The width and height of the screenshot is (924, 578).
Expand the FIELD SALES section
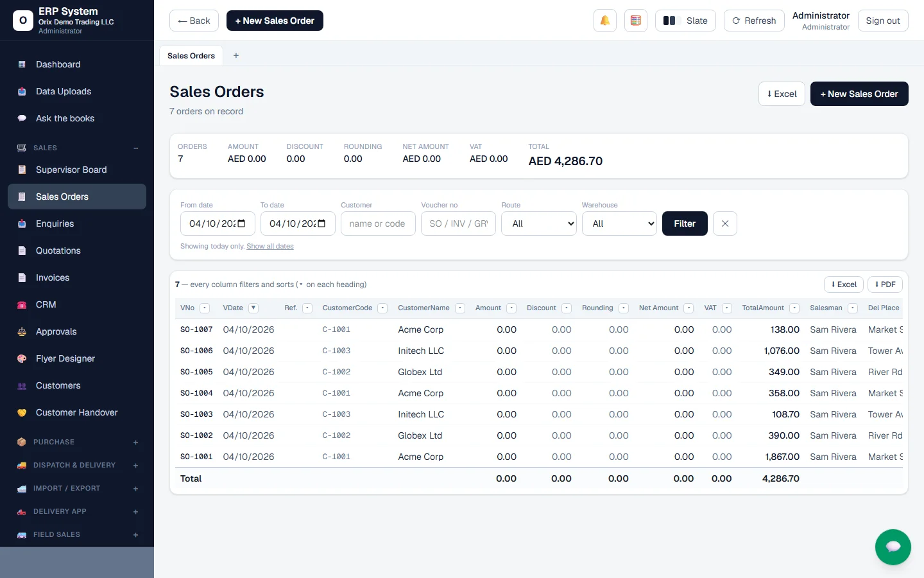click(136, 534)
